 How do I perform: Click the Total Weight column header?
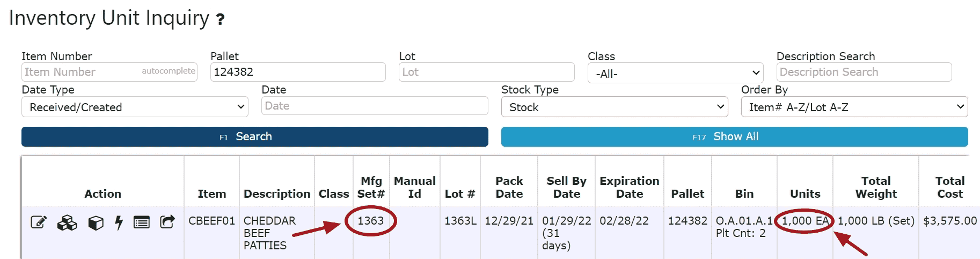click(x=875, y=187)
